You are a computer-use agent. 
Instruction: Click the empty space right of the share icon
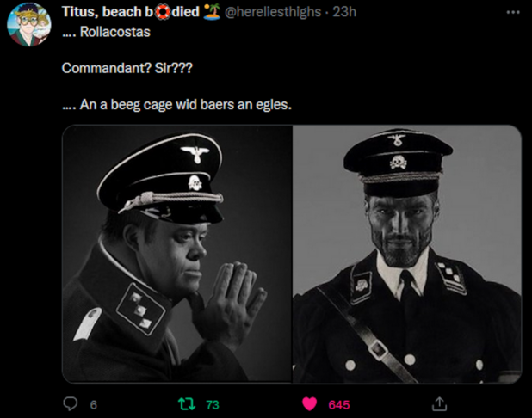click(x=486, y=404)
